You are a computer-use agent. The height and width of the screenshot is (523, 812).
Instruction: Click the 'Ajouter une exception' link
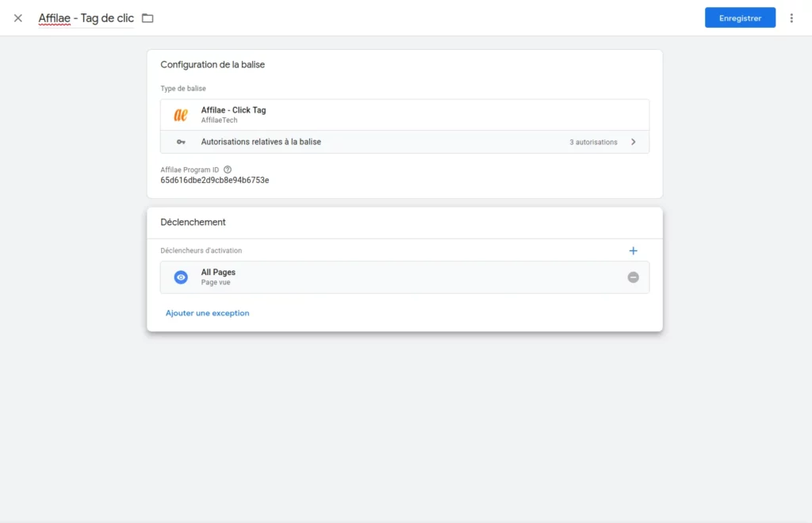point(207,313)
